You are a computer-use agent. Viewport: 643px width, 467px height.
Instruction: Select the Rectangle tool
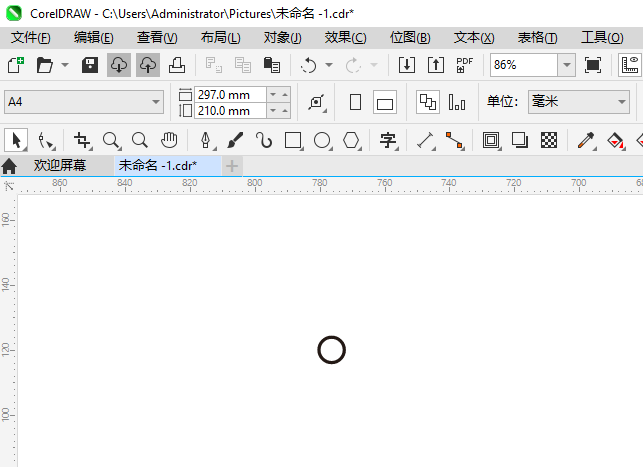(293, 140)
